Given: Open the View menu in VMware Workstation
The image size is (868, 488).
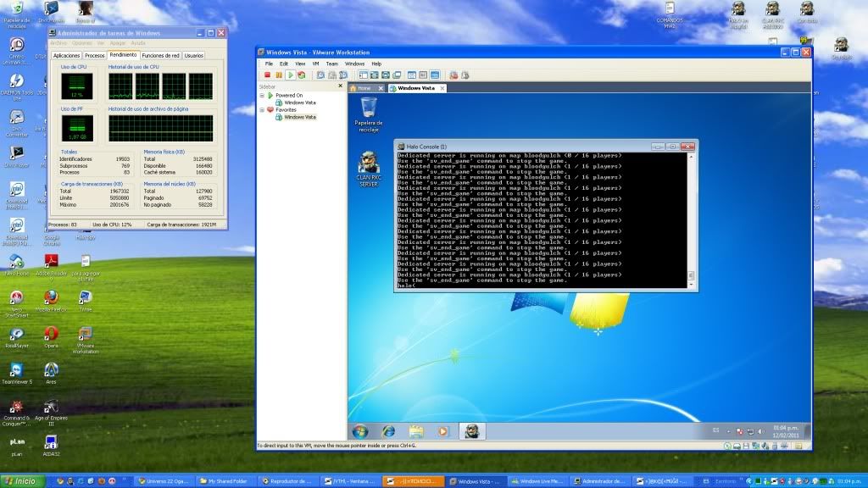Looking at the screenshot, I should pyautogui.click(x=300, y=64).
